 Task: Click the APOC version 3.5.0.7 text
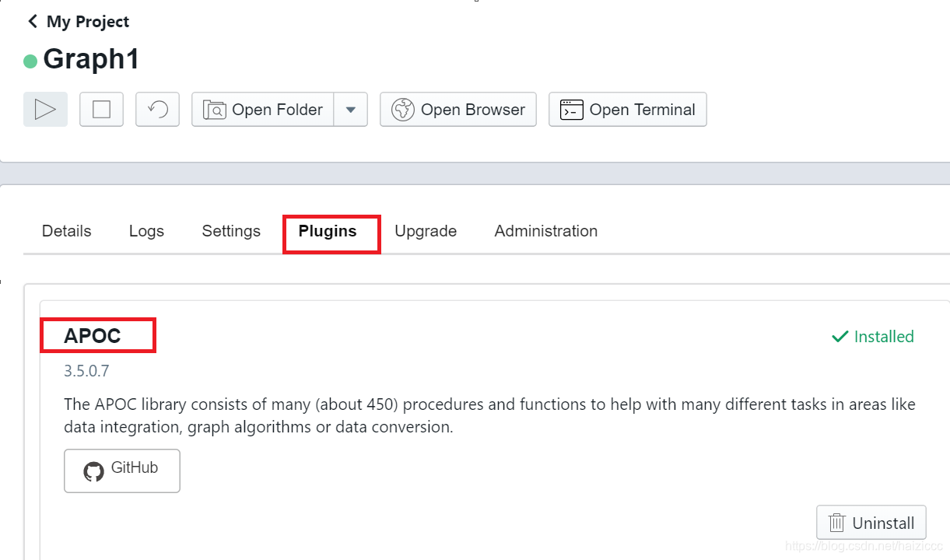point(86,371)
